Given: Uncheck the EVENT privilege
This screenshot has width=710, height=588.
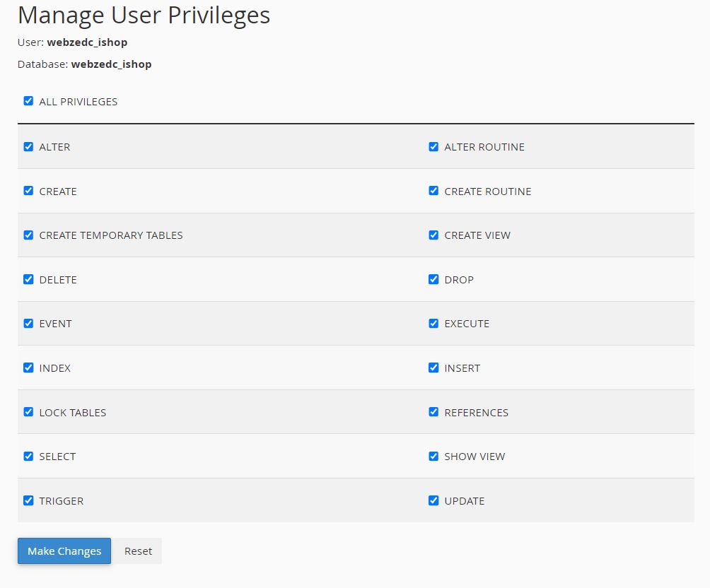Looking at the screenshot, I should [x=28, y=324].
